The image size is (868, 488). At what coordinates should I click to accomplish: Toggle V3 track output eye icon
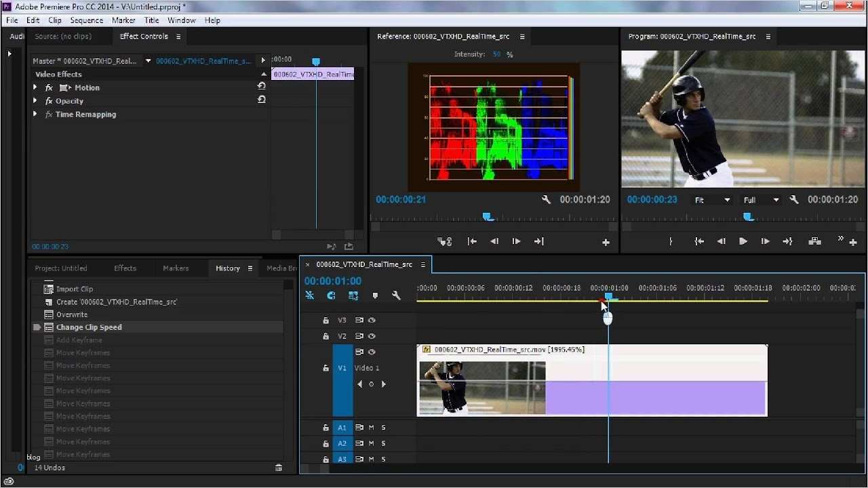pos(372,320)
